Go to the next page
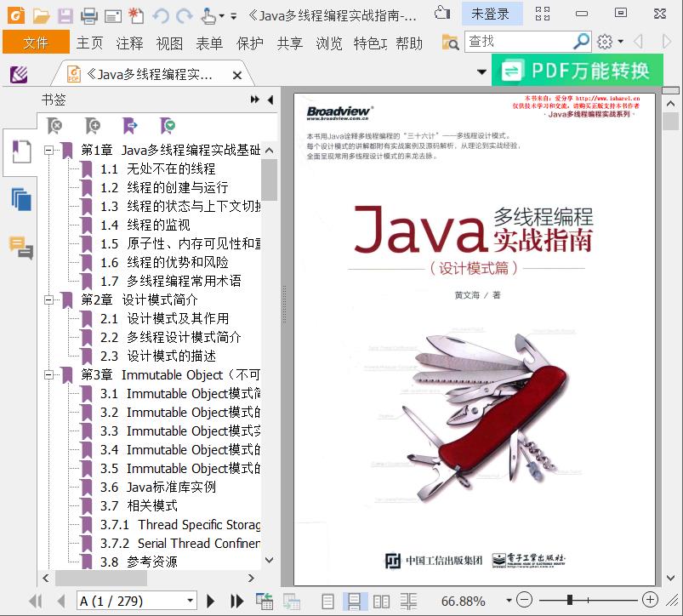Viewport: 683px width, 616px height. pos(211,602)
